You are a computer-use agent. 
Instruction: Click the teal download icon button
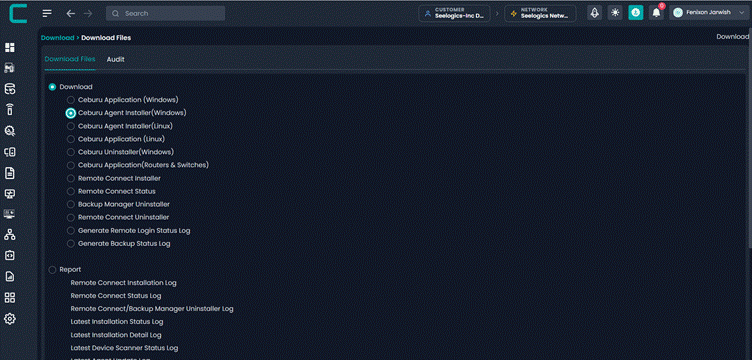point(636,13)
